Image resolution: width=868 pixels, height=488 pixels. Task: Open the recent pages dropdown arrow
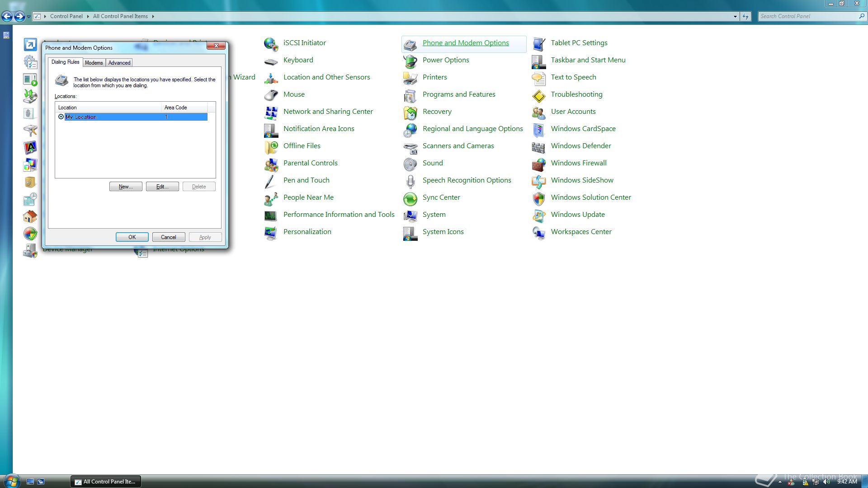28,17
